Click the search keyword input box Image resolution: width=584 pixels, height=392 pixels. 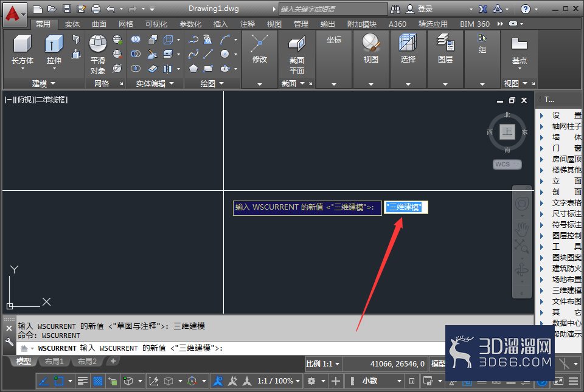(333, 9)
